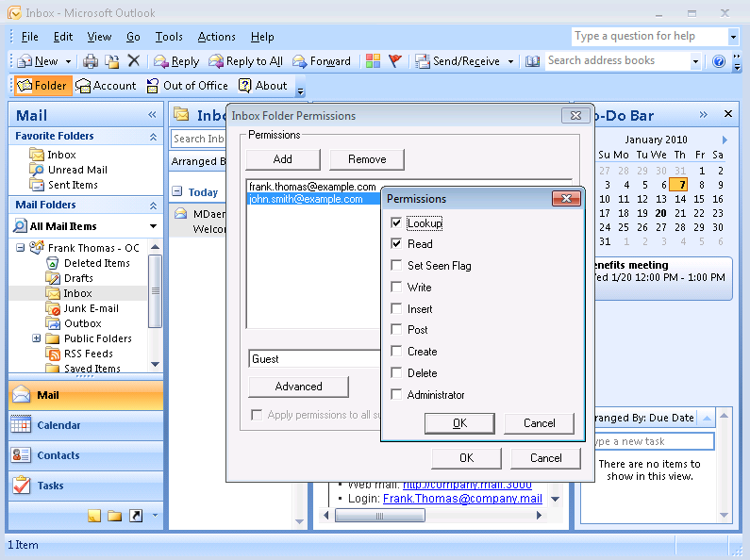750x560 pixels.
Task: Click the Categorize colored squares icon
Action: point(373,60)
